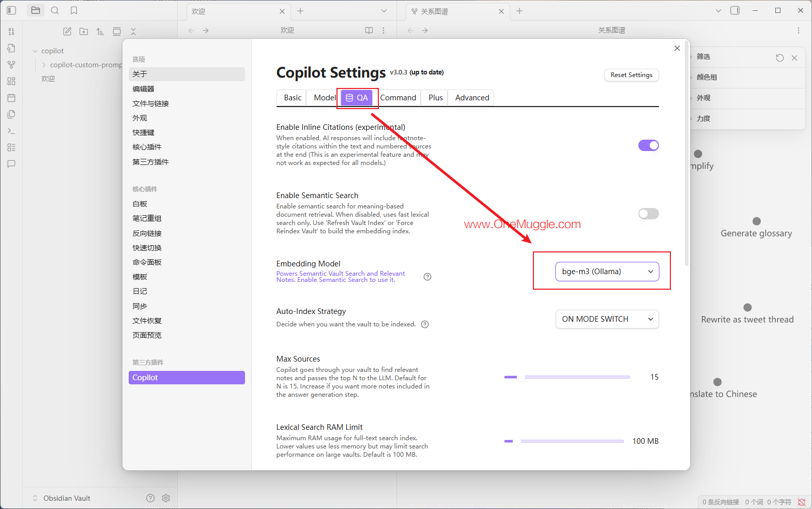Switch to Command settings tab
Screen dimensions: 812x509
tap(398, 98)
